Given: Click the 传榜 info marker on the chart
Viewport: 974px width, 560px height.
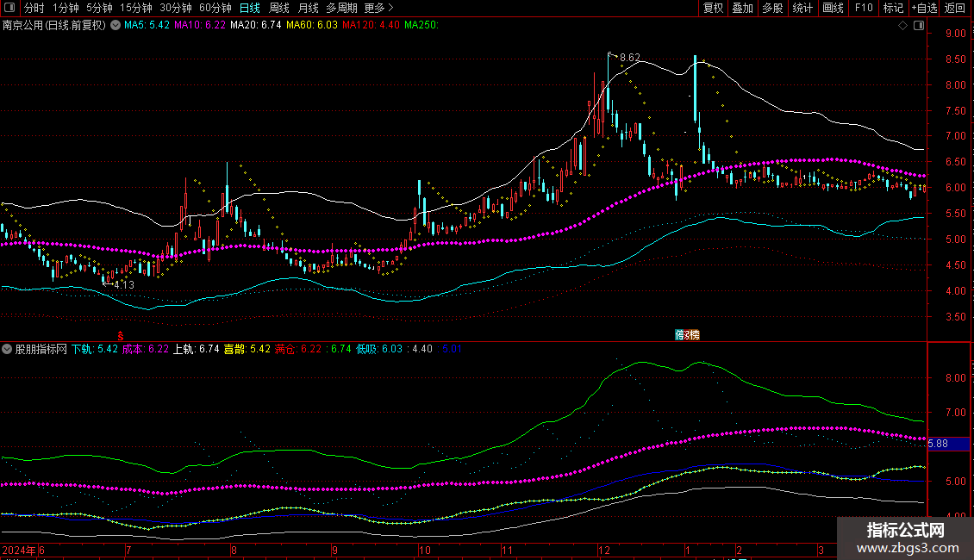Looking at the screenshot, I should (x=687, y=334).
